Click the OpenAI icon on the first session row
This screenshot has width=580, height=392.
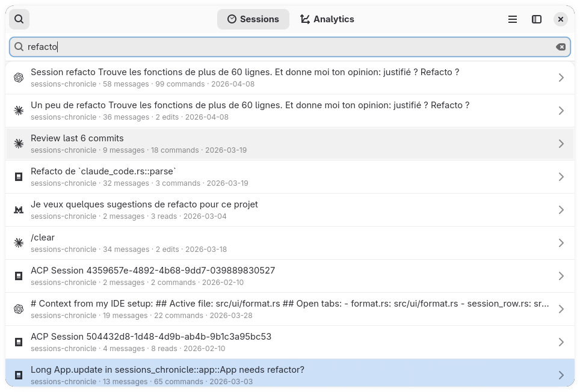(x=19, y=77)
